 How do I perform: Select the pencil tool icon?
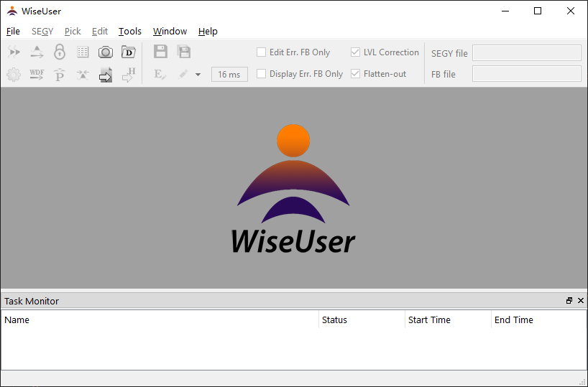click(x=183, y=74)
